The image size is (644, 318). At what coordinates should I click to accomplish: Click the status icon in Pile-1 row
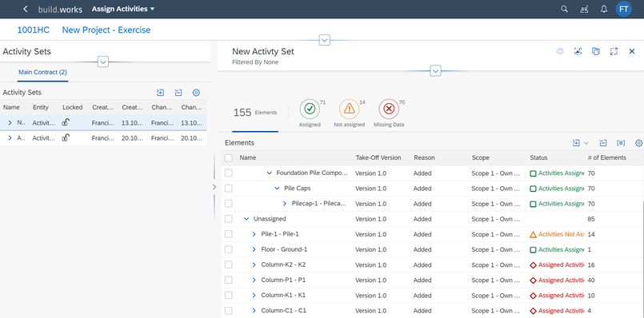533,234
